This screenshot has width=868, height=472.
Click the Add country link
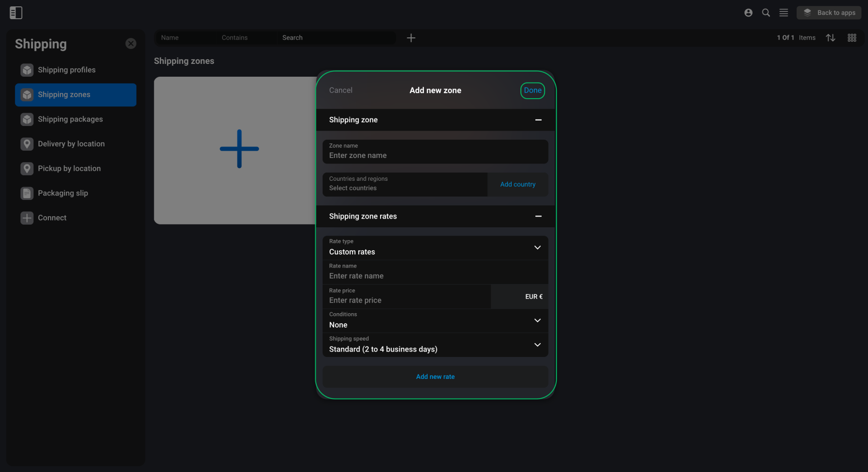(x=518, y=184)
